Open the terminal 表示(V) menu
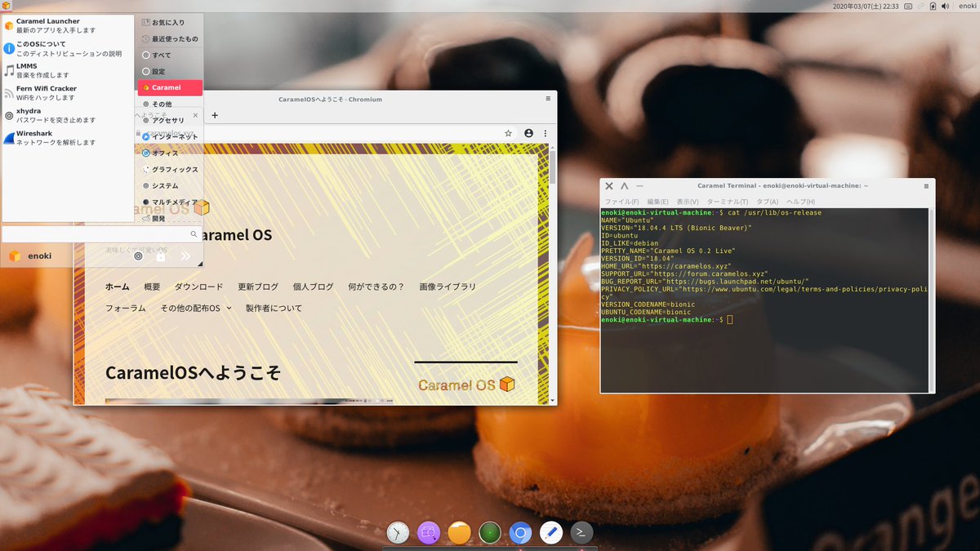980x551 pixels. 688,202
